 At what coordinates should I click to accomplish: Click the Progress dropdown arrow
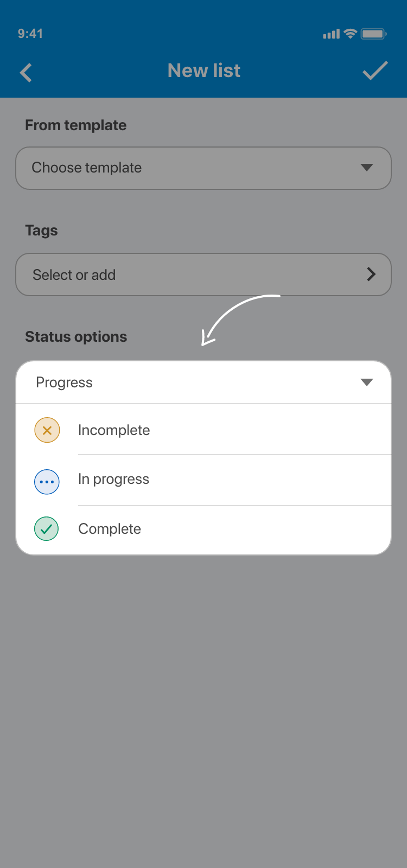[x=367, y=382]
